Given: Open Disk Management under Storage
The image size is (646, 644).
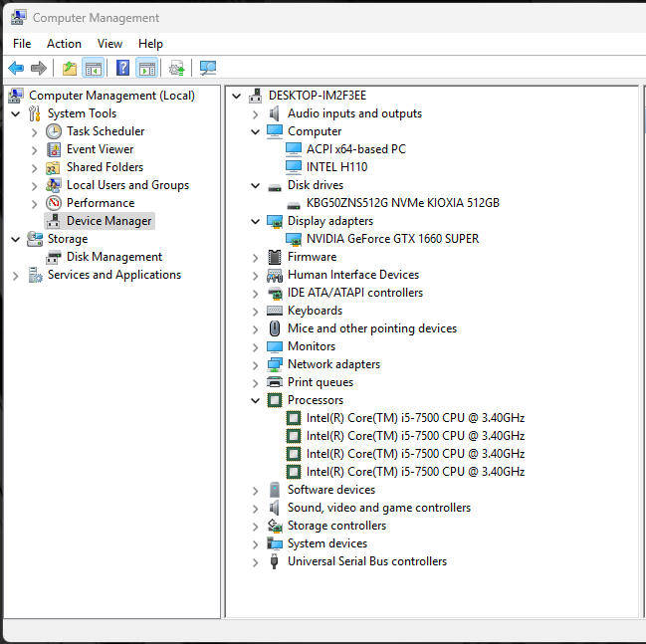Looking at the screenshot, I should 113,257.
